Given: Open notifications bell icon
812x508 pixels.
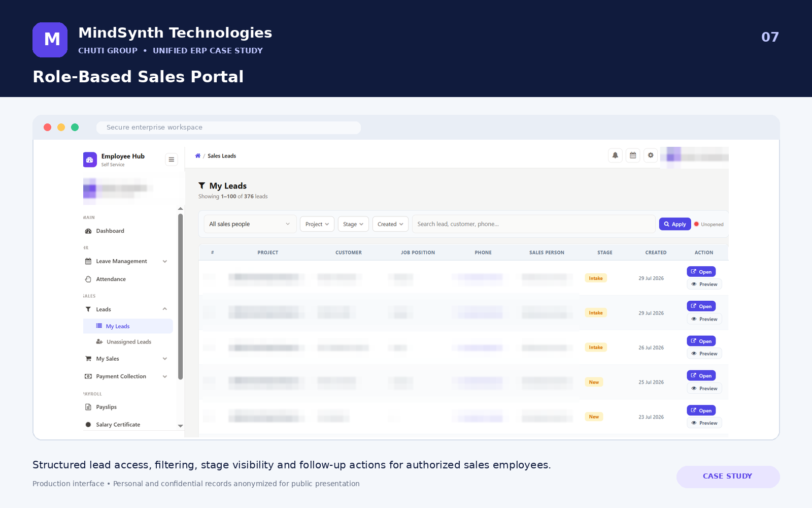Looking at the screenshot, I should click(x=615, y=155).
